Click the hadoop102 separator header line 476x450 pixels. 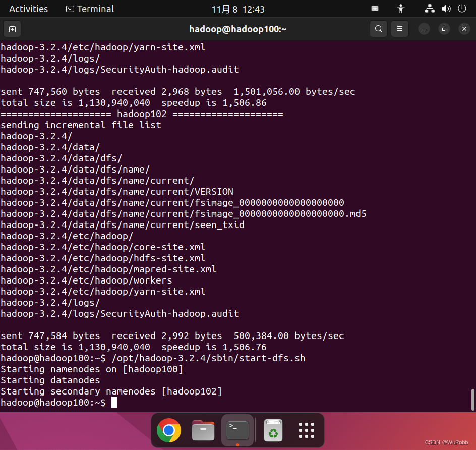142,114
